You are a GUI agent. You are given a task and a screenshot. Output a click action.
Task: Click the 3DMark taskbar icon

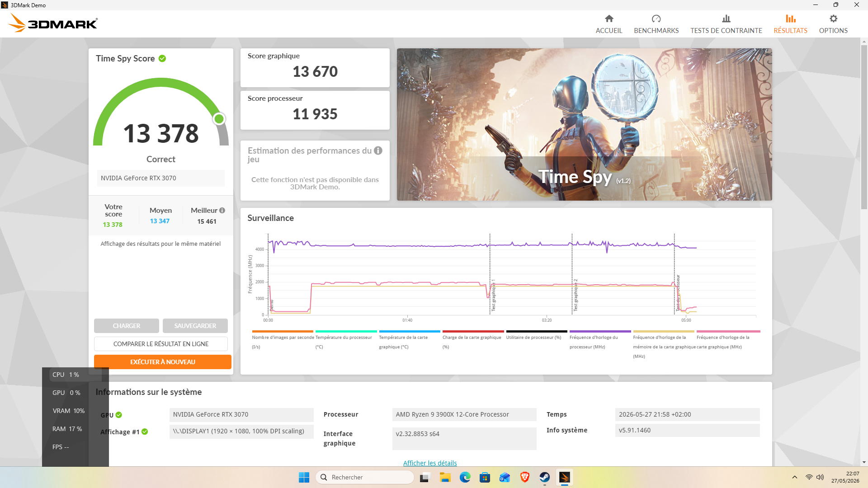[x=565, y=477]
